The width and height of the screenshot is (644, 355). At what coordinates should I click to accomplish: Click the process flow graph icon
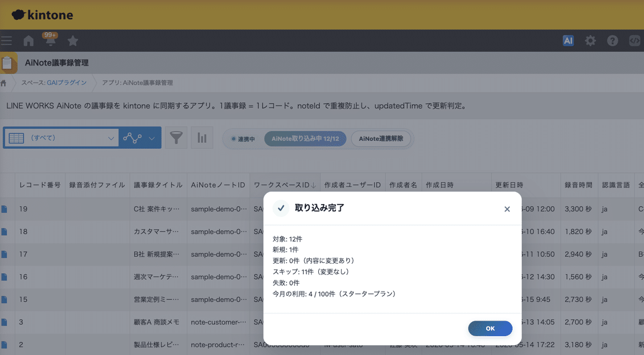132,138
